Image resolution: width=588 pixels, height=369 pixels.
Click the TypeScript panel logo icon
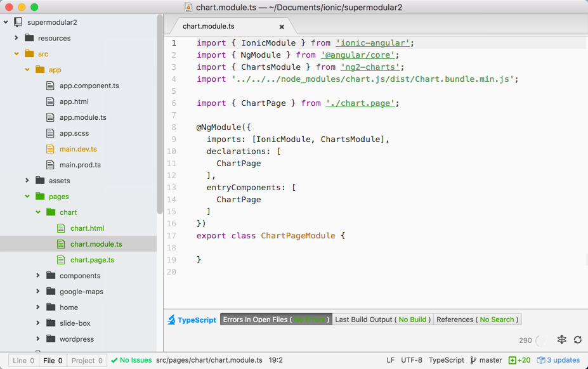coord(171,320)
